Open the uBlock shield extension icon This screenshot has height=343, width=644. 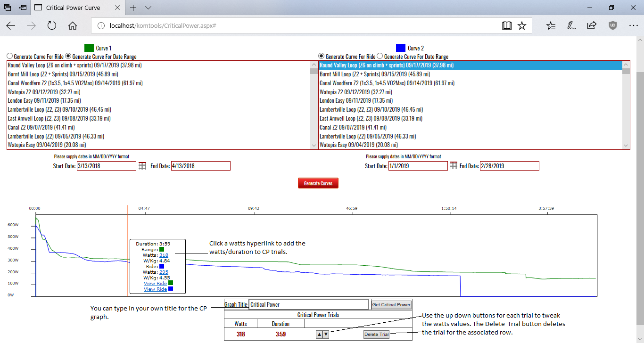(x=612, y=26)
